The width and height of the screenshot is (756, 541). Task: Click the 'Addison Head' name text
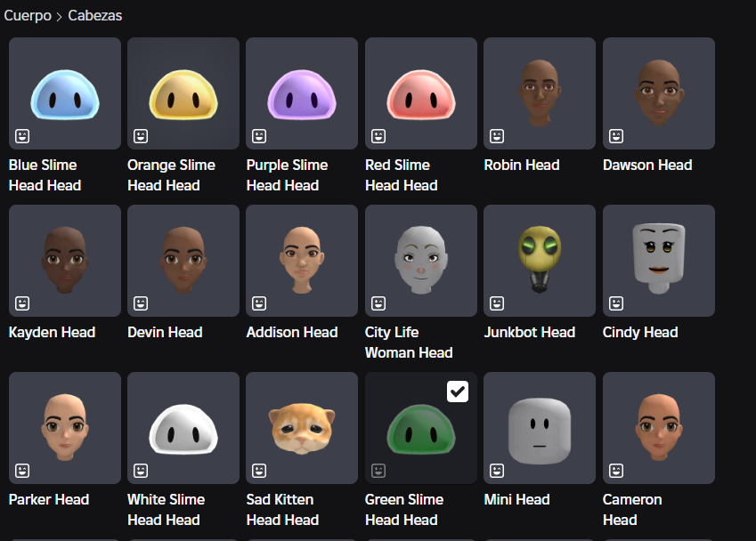pyautogui.click(x=292, y=332)
